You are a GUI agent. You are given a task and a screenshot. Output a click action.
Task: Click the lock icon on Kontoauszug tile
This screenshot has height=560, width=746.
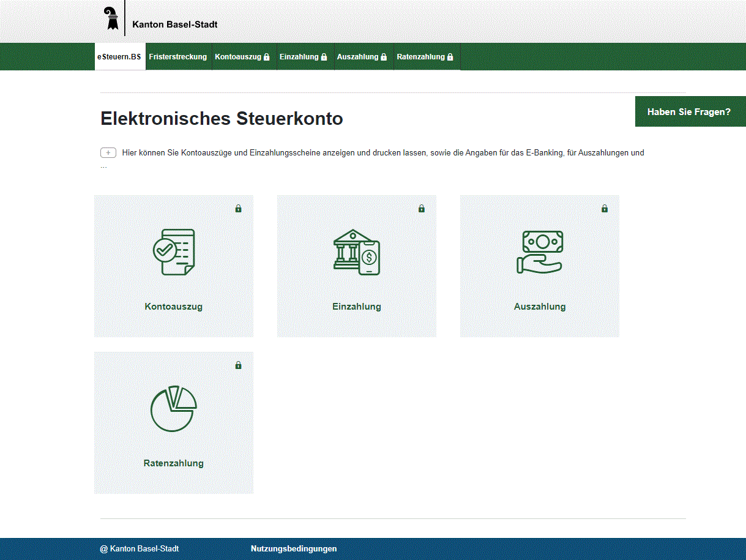[x=239, y=208]
